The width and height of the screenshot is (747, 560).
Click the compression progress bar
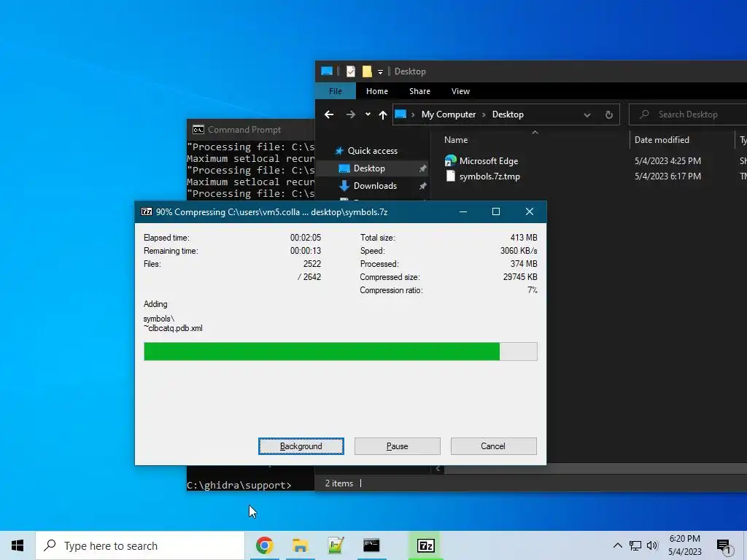coord(341,351)
